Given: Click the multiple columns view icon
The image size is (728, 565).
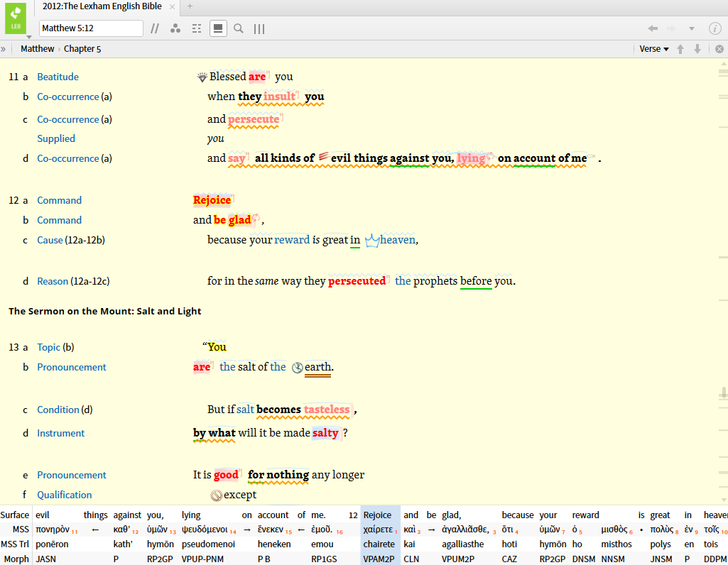Looking at the screenshot, I should [259, 29].
